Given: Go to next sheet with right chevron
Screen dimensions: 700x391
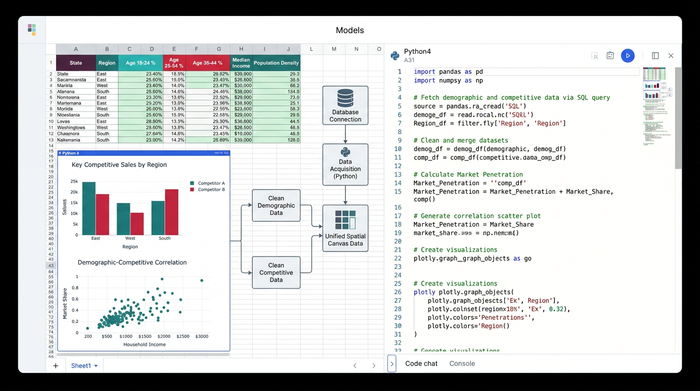Looking at the screenshot, I should [x=374, y=366].
